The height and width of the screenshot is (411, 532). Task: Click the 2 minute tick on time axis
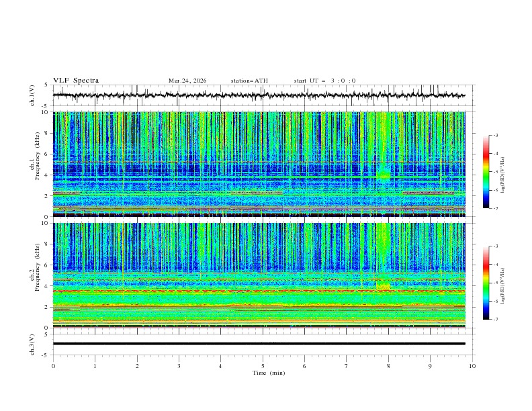pyautogui.click(x=137, y=366)
